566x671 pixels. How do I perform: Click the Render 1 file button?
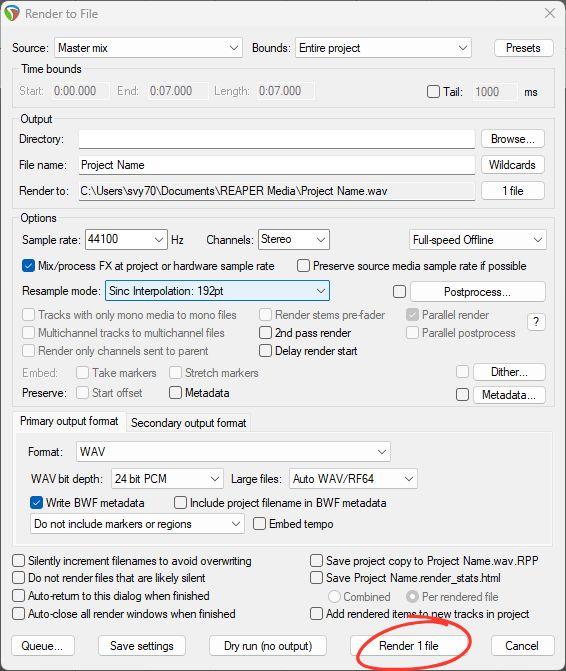409,645
